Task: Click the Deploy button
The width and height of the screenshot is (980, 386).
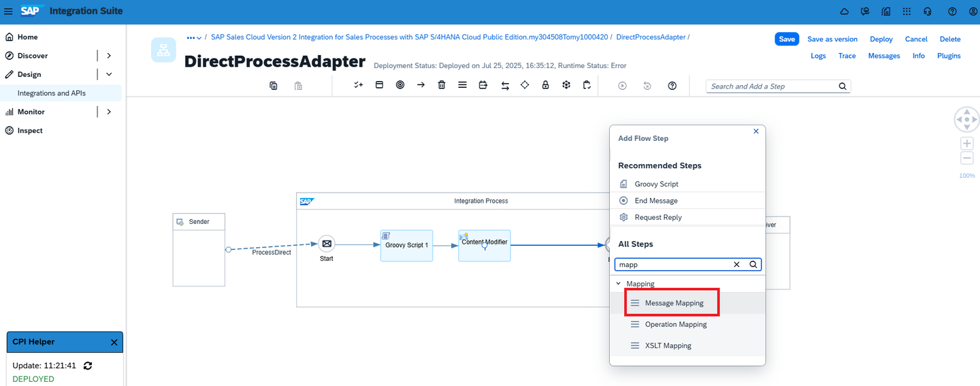Action: click(881, 39)
